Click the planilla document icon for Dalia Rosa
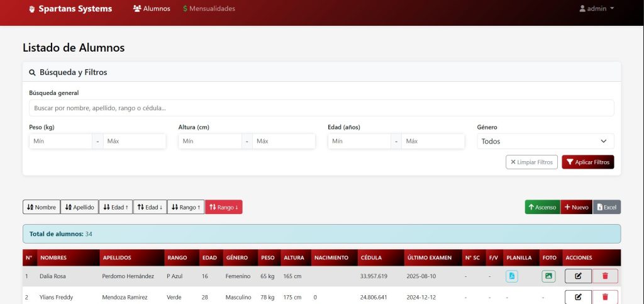Viewport: 644px width, 304px height. pyautogui.click(x=512, y=276)
